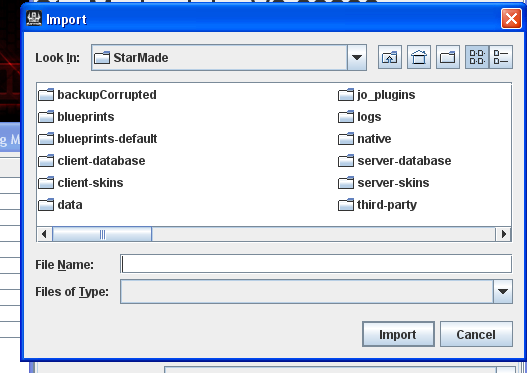Click the client-database folder name
Image resolution: width=527 pixels, height=373 pixels.
click(101, 161)
